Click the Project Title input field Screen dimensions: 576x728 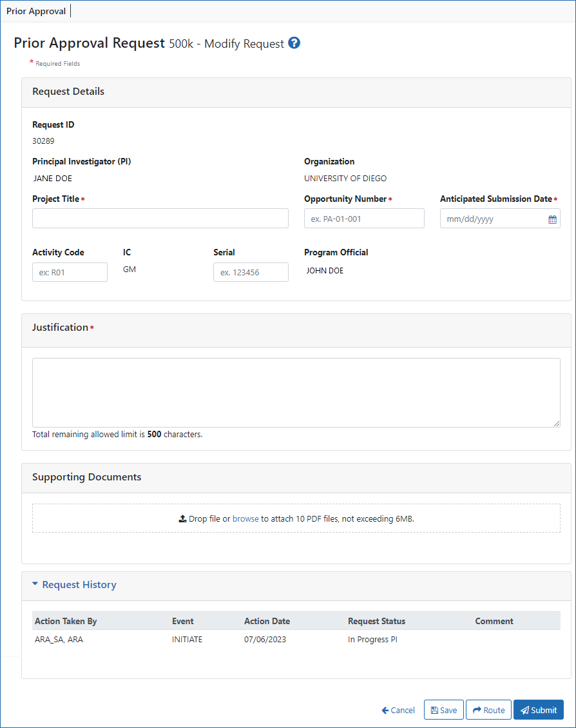[160, 218]
